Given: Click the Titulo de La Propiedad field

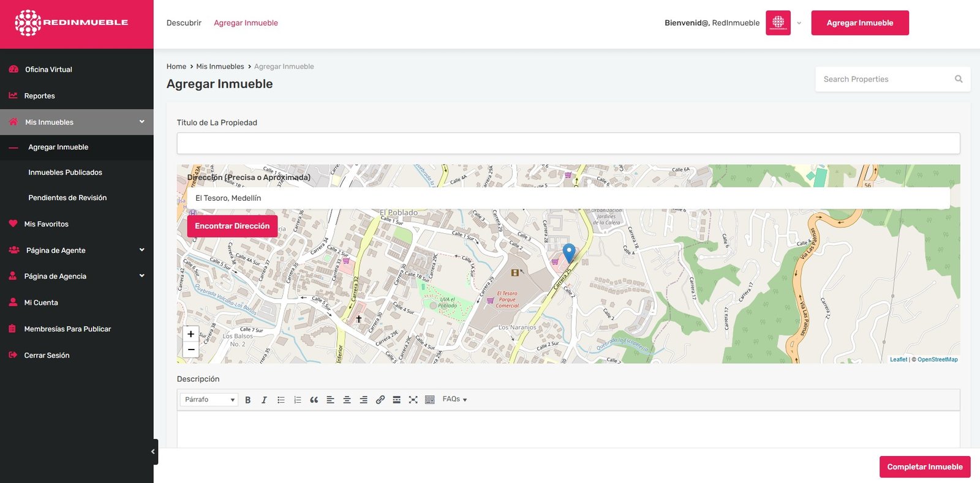Looking at the screenshot, I should [x=568, y=143].
